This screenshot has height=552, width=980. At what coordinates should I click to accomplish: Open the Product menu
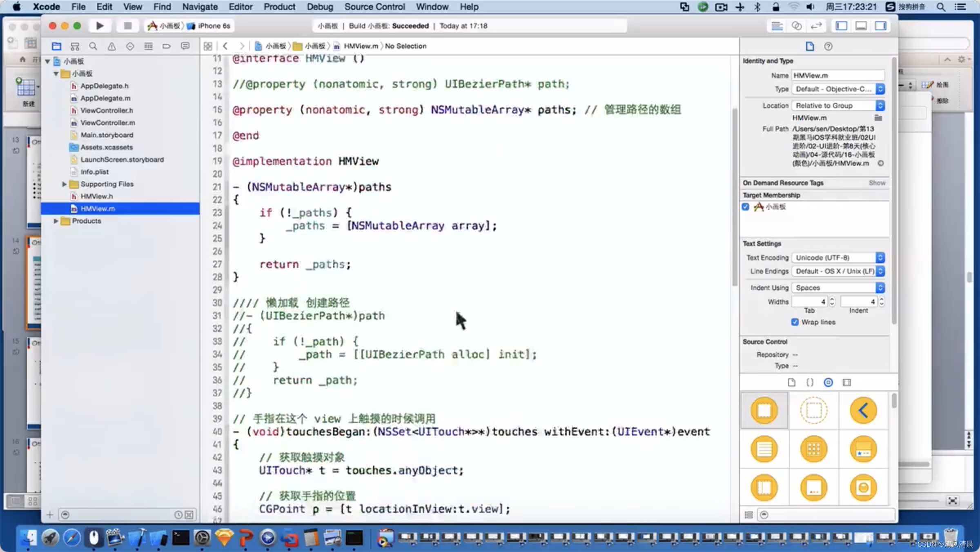279,7
